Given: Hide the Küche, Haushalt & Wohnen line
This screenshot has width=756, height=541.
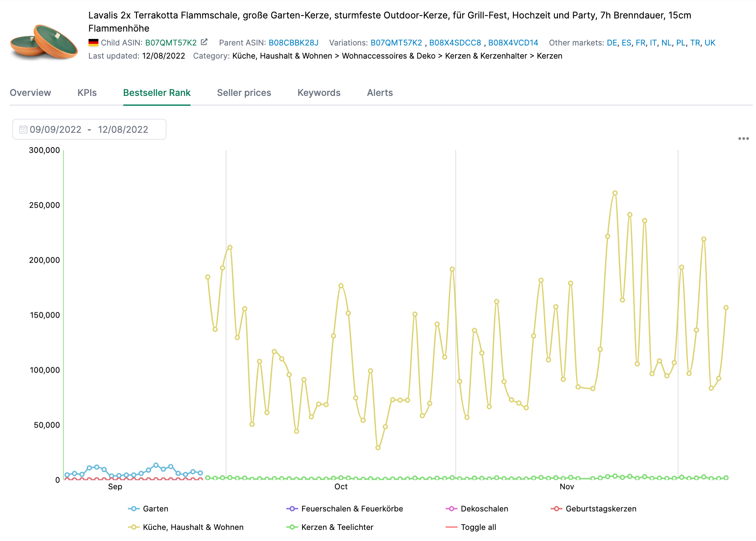Looking at the screenshot, I should (193, 527).
